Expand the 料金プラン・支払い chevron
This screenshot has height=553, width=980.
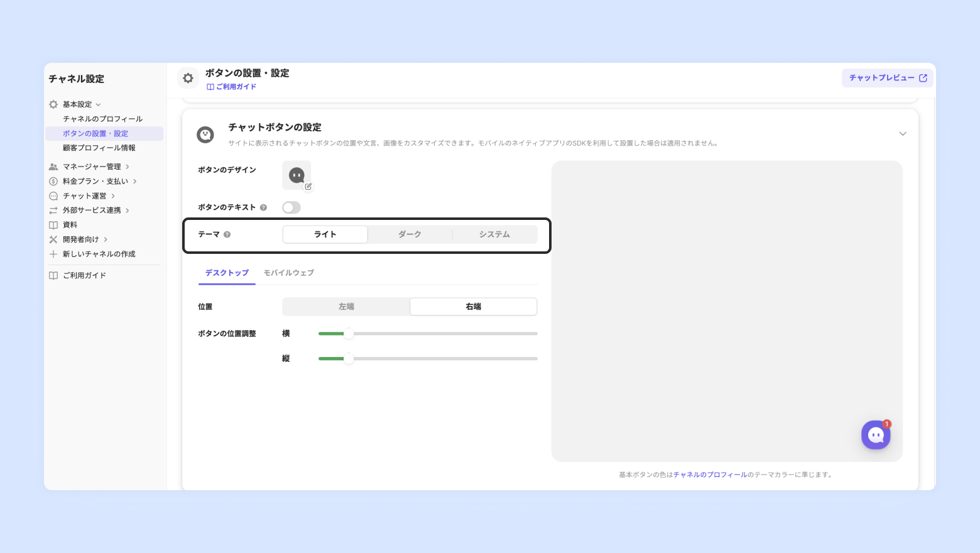[135, 181]
